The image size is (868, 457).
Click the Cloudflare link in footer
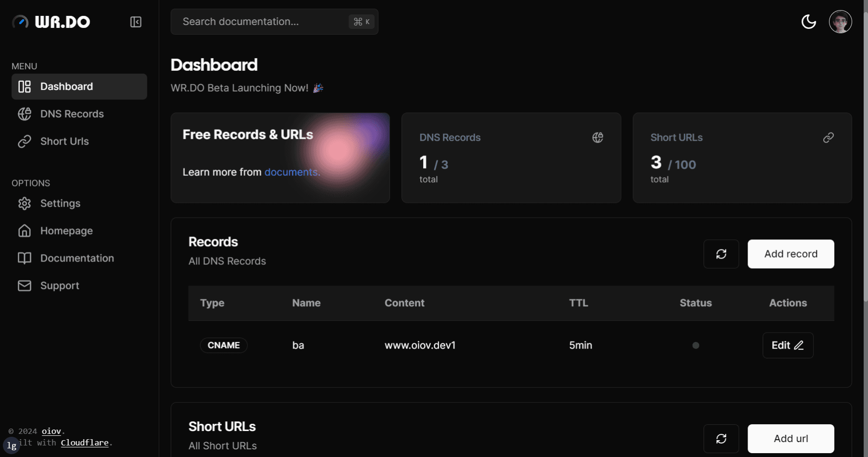point(85,443)
